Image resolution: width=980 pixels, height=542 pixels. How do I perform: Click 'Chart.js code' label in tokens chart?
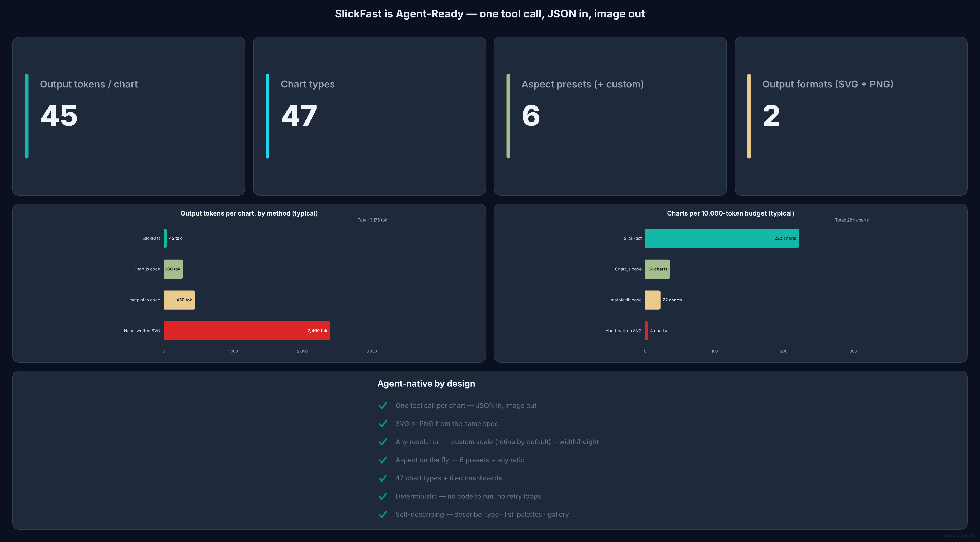[x=147, y=269]
